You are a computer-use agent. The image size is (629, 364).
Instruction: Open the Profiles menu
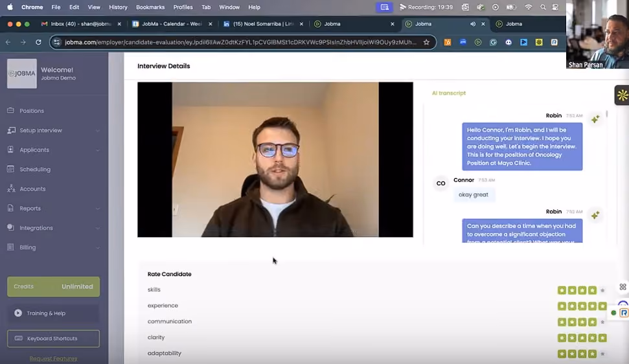[183, 7]
